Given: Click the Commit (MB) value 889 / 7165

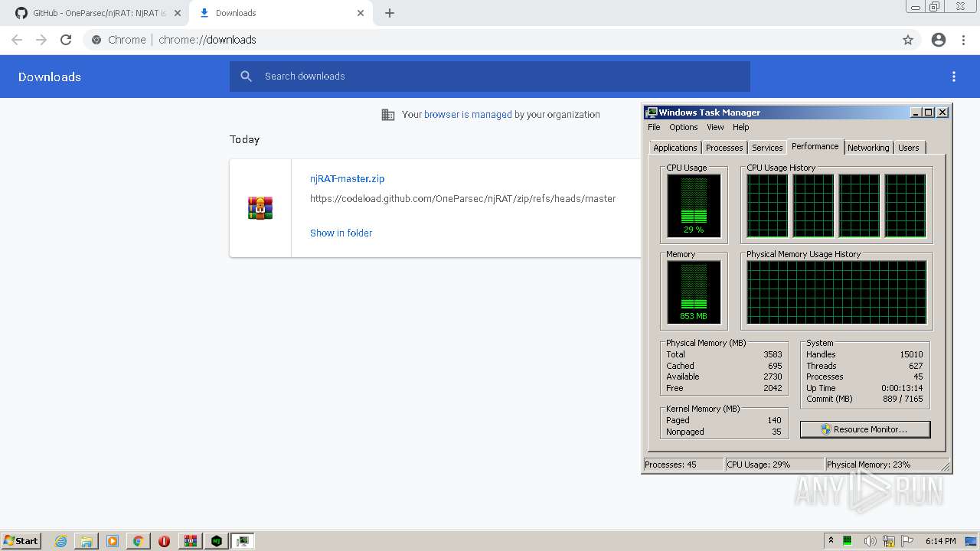Looking at the screenshot, I should (x=903, y=399).
